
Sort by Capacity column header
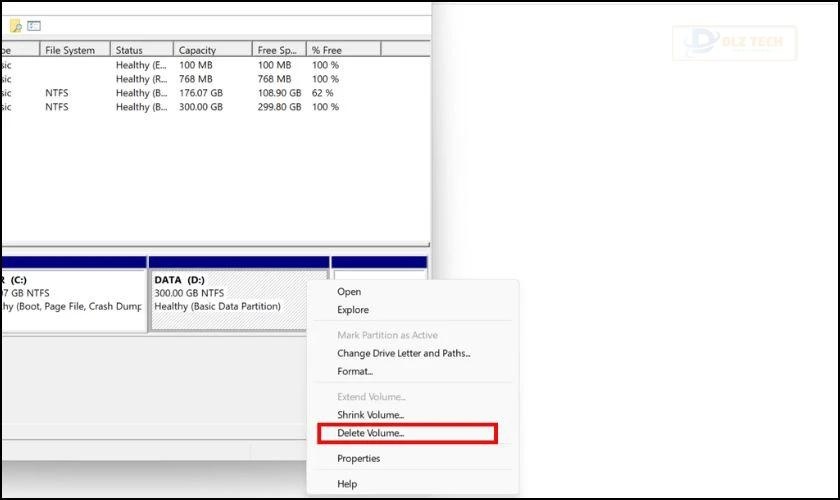point(213,50)
